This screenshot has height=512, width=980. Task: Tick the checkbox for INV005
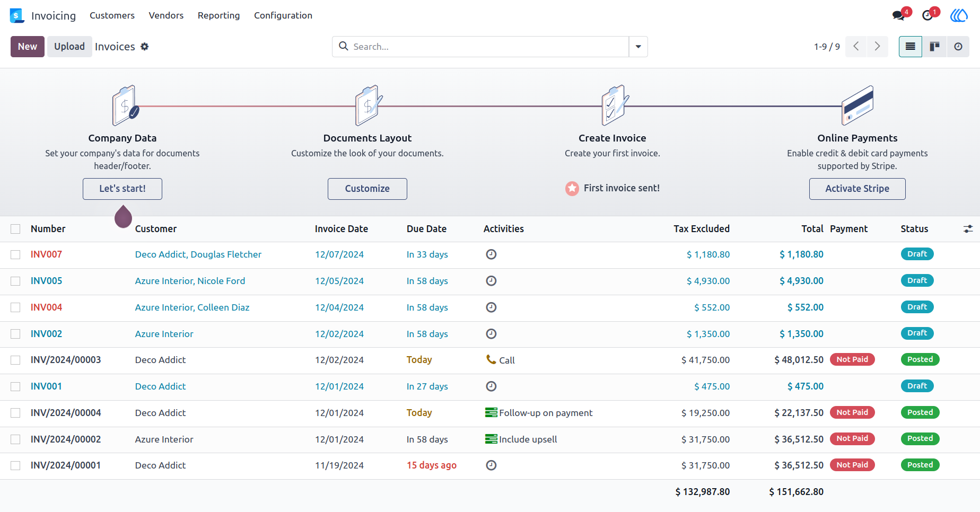click(x=15, y=281)
